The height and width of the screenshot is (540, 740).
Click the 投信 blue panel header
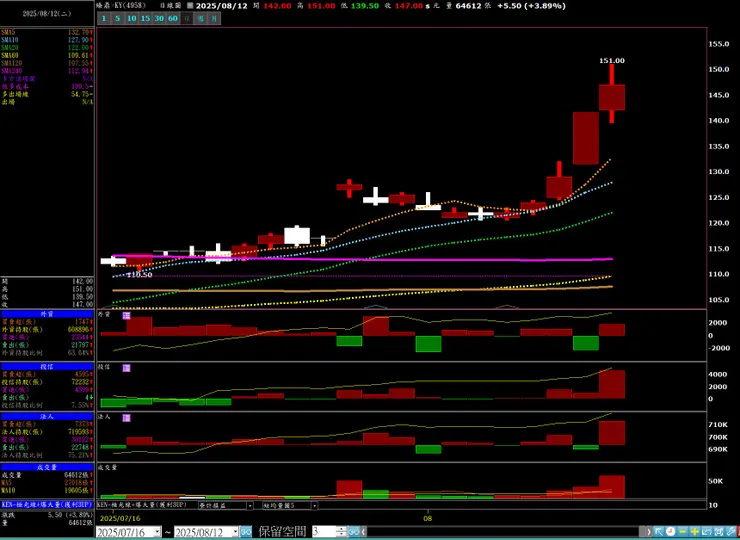pyautogui.click(x=47, y=366)
